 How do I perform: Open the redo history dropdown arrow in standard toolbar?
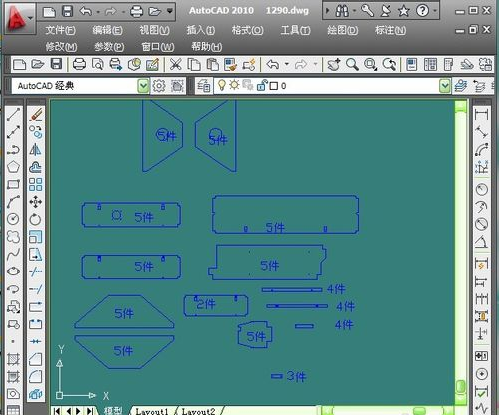click(x=315, y=64)
